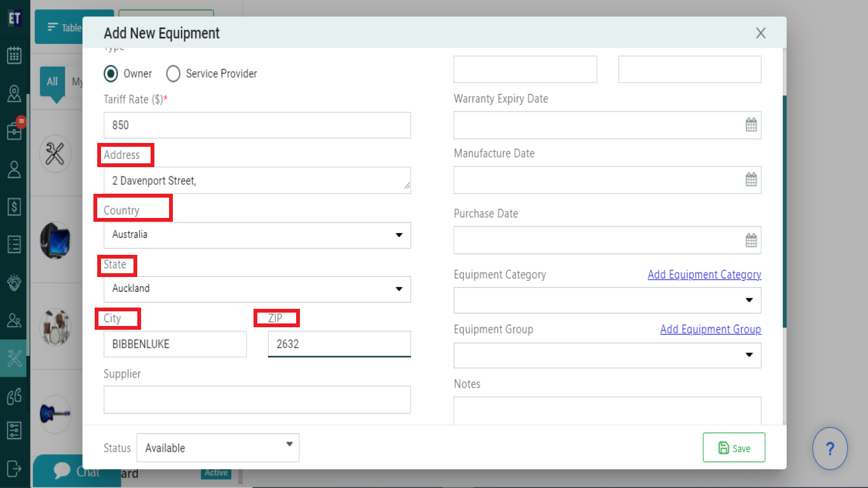Open Warranty Expiry Date calendar picker
The height and width of the screenshot is (488, 868).
(751, 125)
